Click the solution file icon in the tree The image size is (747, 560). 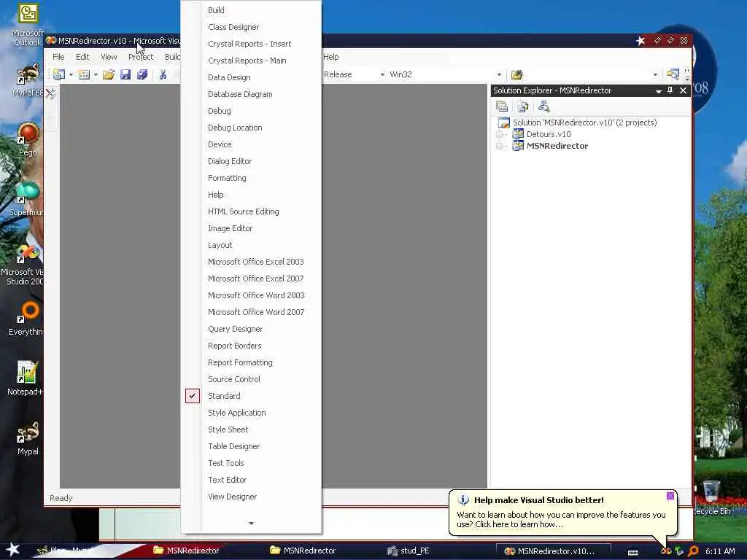(503, 122)
